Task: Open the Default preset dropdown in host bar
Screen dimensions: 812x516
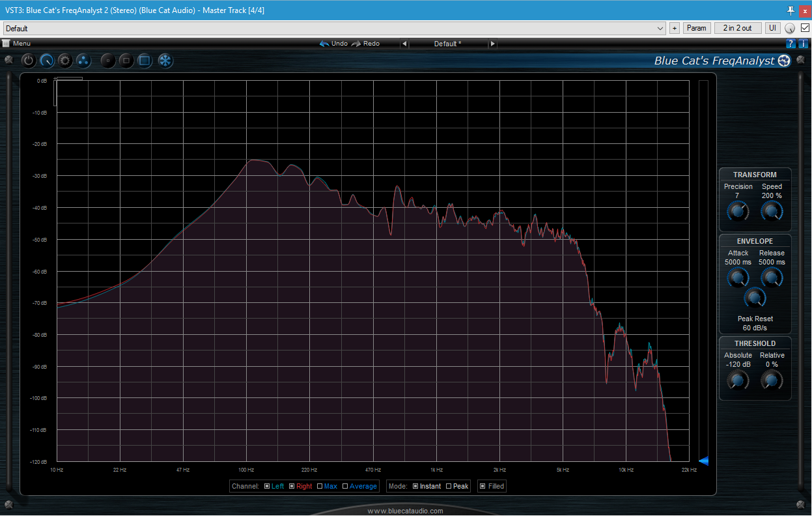Action: pyautogui.click(x=335, y=28)
